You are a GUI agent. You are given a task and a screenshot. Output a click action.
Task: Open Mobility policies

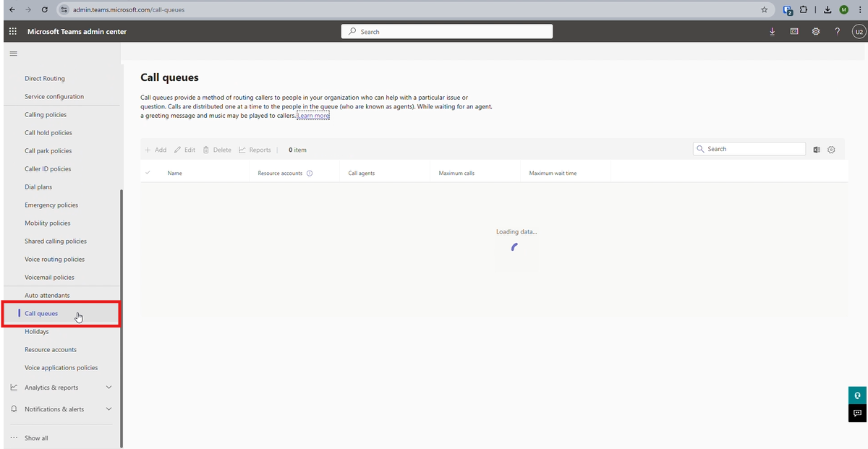tap(48, 223)
